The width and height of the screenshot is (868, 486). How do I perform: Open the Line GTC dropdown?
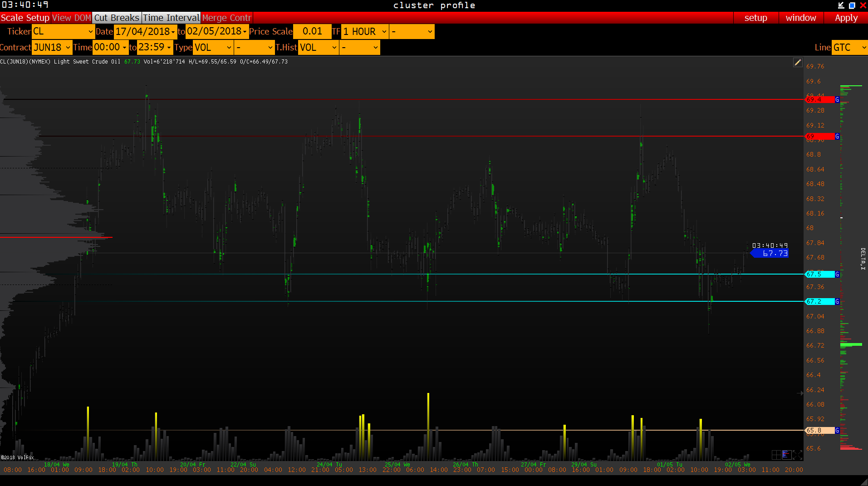(849, 48)
